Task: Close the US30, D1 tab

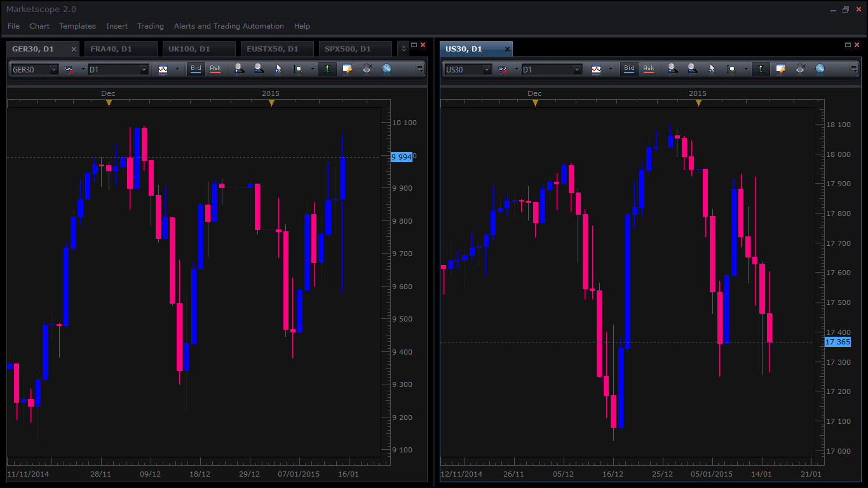Action: (x=507, y=49)
